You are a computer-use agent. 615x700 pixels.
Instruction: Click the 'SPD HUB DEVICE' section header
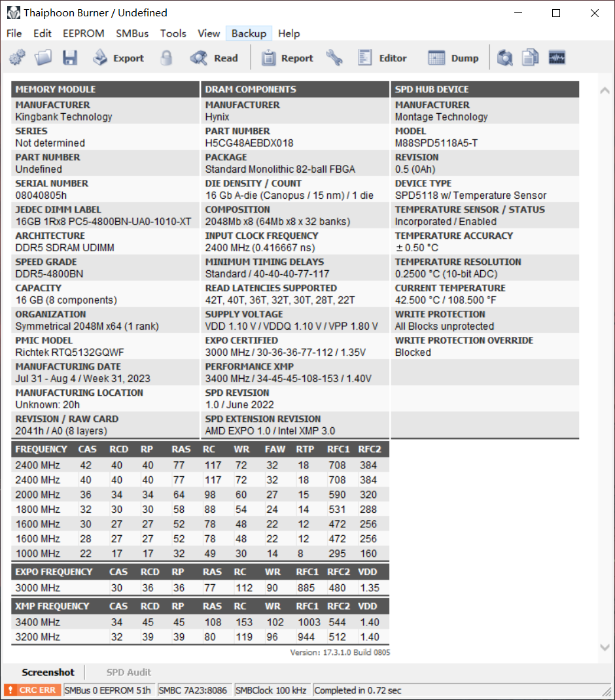485,89
